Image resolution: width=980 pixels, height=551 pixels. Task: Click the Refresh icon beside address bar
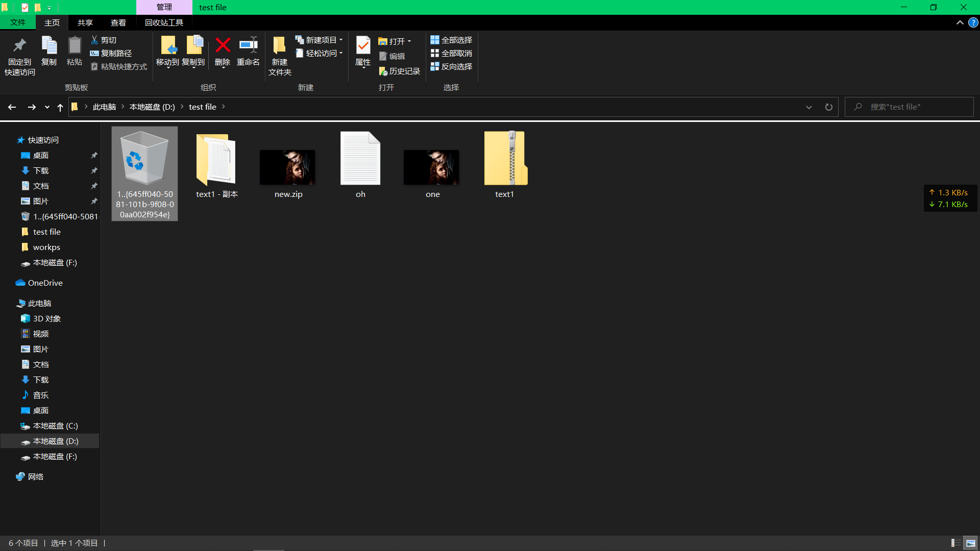(x=828, y=107)
